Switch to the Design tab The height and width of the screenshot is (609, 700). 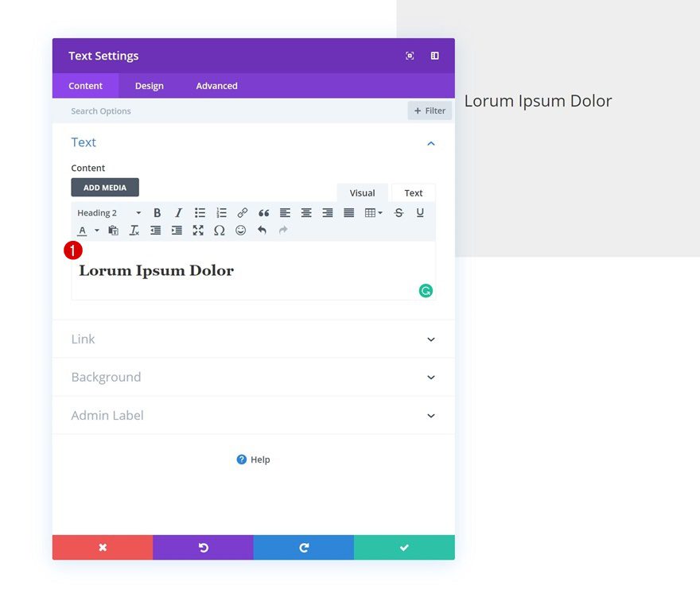tap(149, 85)
